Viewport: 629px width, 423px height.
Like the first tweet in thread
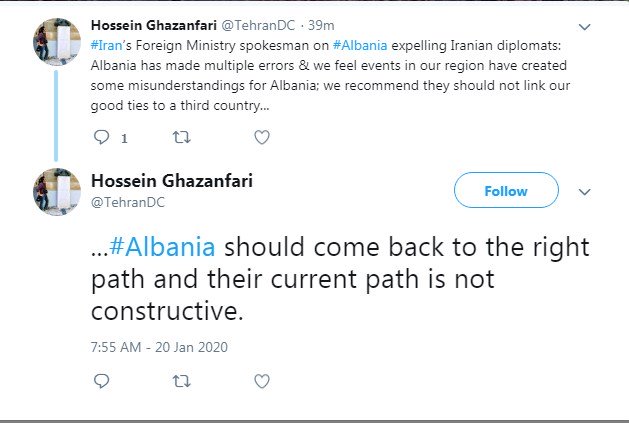click(x=261, y=136)
